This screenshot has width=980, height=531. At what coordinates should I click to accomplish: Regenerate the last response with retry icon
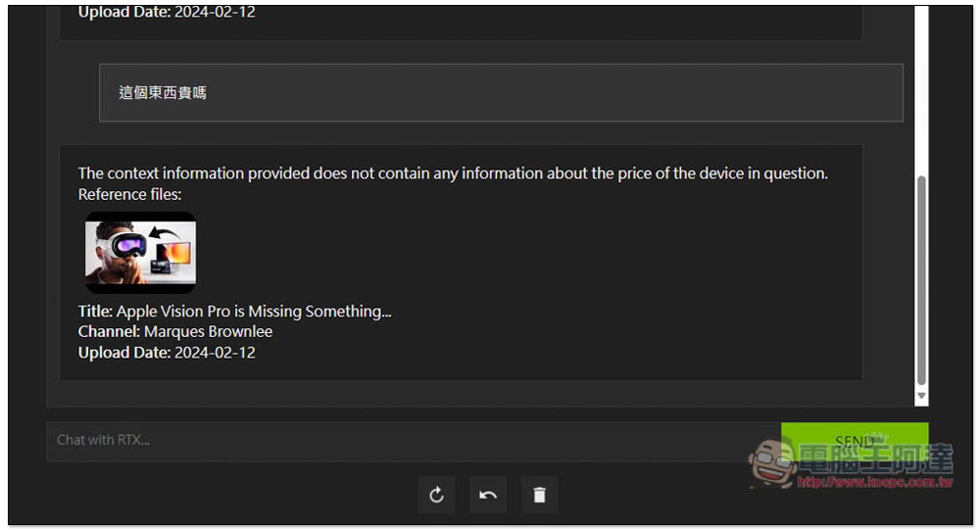click(436, 496)
